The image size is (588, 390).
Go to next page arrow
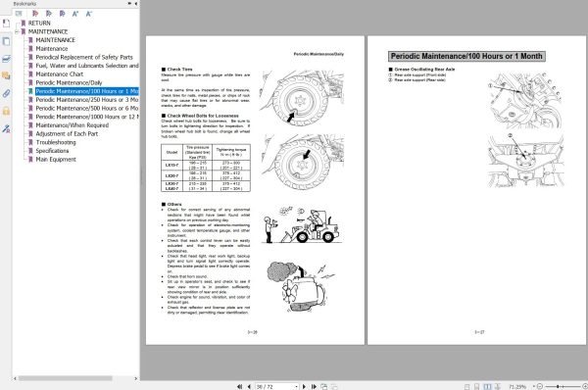[x=304, y=387]
